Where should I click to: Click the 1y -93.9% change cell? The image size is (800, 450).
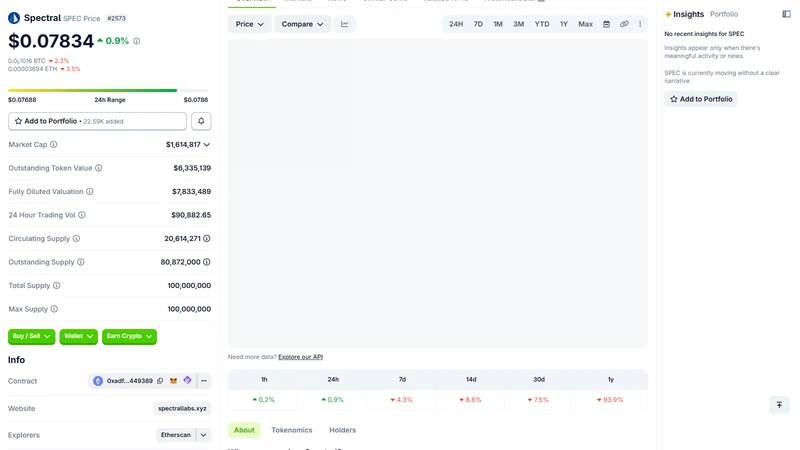(x=610, y=399)
